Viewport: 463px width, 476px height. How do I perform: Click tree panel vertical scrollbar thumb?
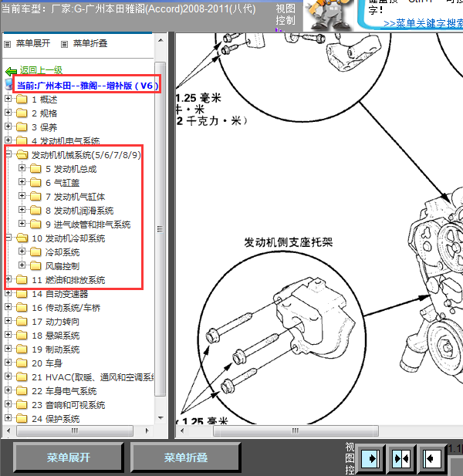coord(160,229)
